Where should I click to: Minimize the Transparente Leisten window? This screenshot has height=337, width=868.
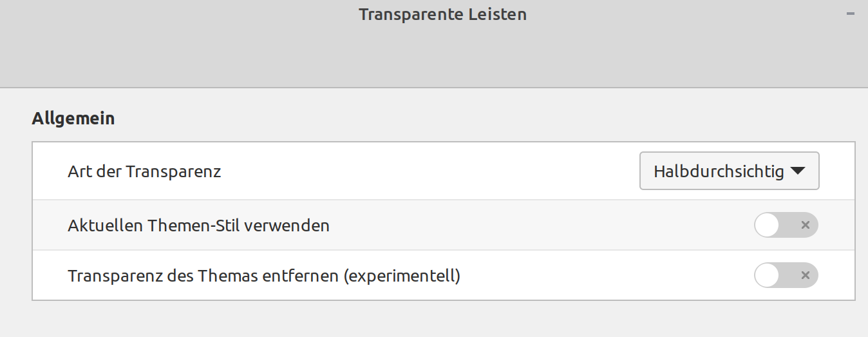click(x=851, y=14)
